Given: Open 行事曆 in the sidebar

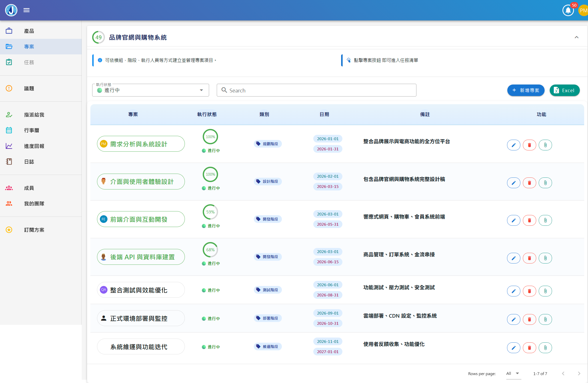Looking at the screenshot, I should point(32,130).
